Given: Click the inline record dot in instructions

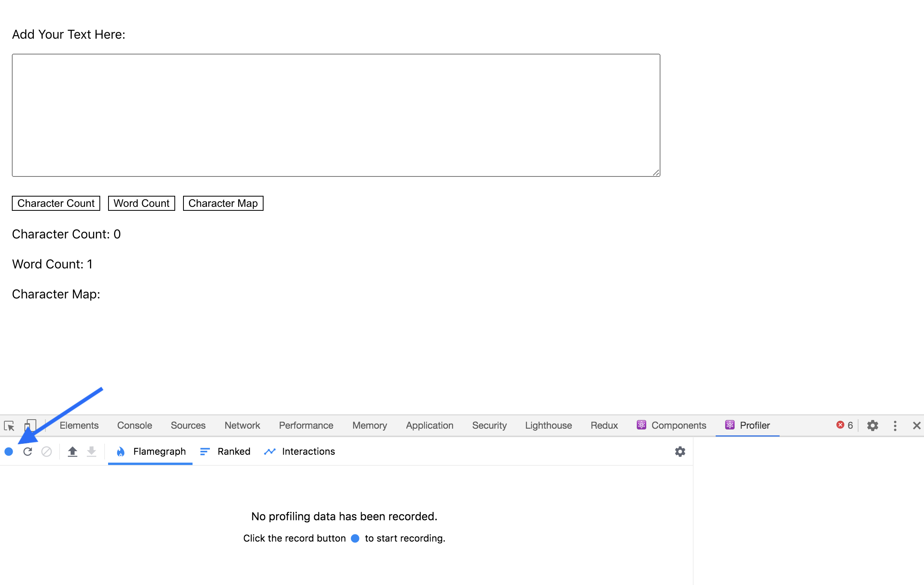Looking at the screenshot, I should 355,538.
